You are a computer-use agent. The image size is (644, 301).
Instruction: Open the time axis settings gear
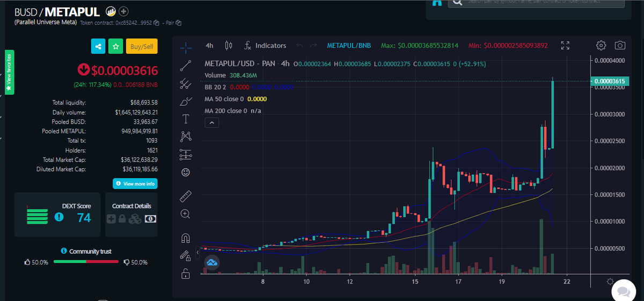click(610, 281)
